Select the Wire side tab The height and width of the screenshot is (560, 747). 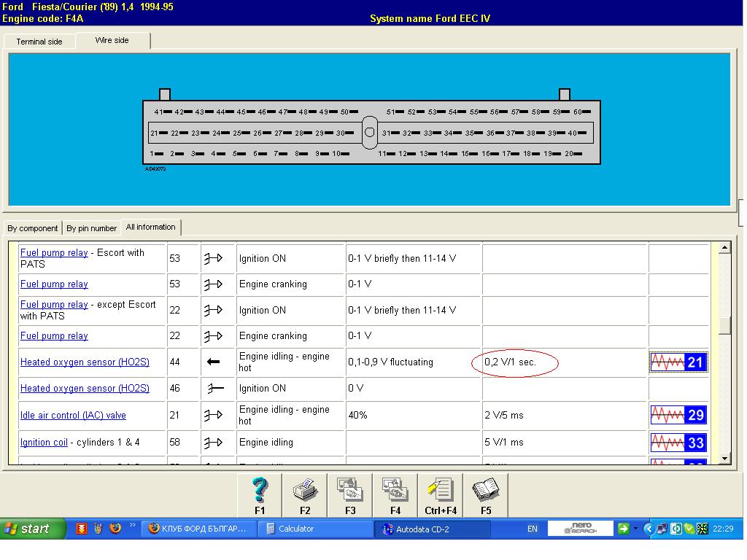coord(113,41)
